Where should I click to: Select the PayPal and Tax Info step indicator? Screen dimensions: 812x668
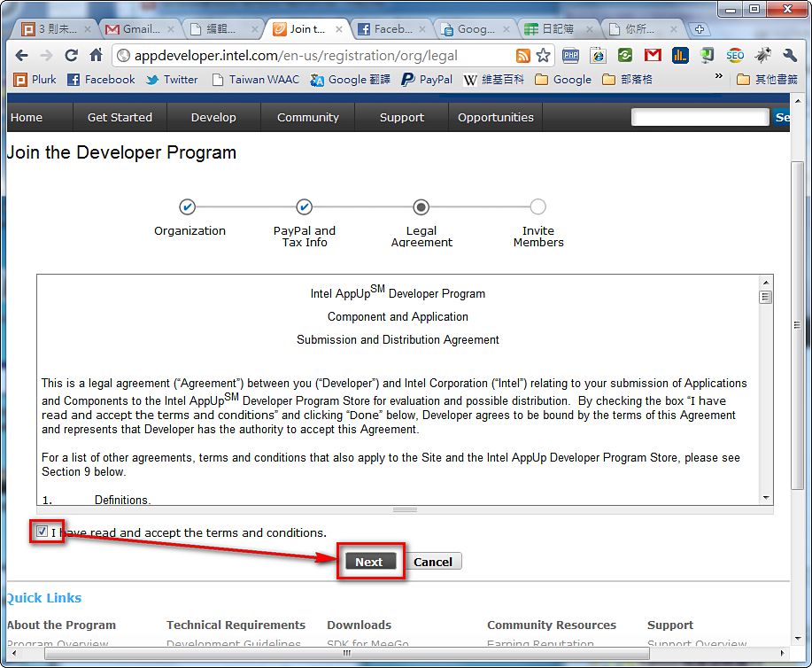304,206
